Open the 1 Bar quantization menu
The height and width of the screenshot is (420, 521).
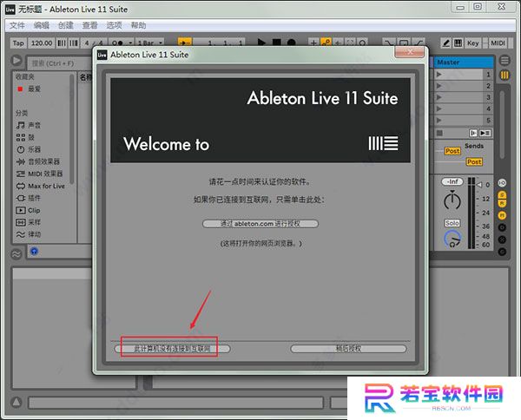pos(150,43)
